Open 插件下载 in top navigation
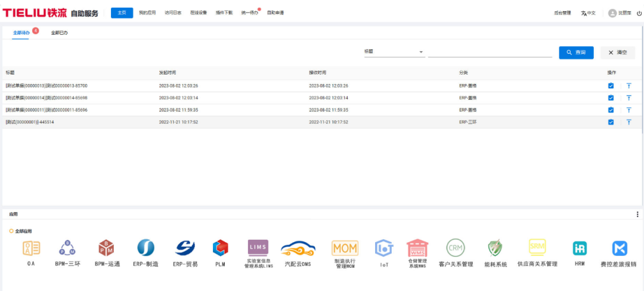The width and height of the screenshot is (644, 291). coord(224,13)
